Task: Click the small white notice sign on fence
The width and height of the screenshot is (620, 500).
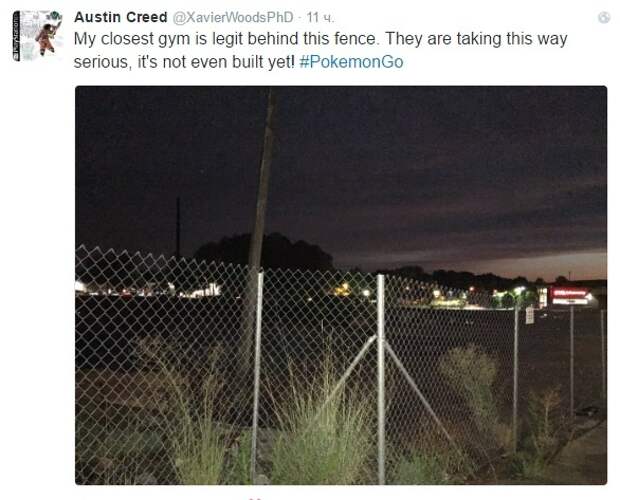Action: (x=529, y=315)
